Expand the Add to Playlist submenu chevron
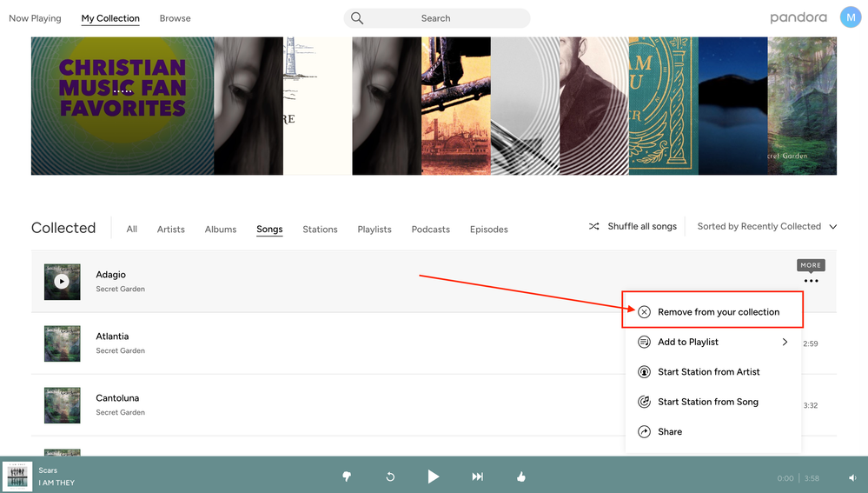Image resolution: width=868 pixels, height=493 pixels. [785, 342]
